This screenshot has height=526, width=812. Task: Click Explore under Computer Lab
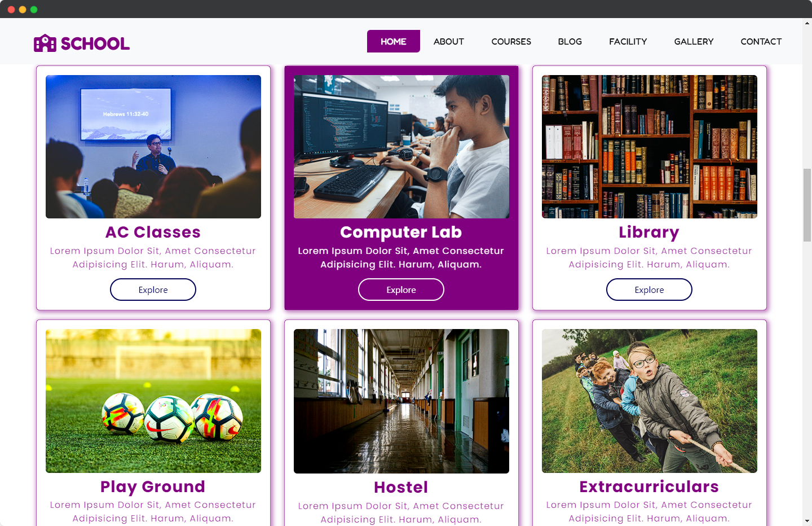click(x=401, y=290)
